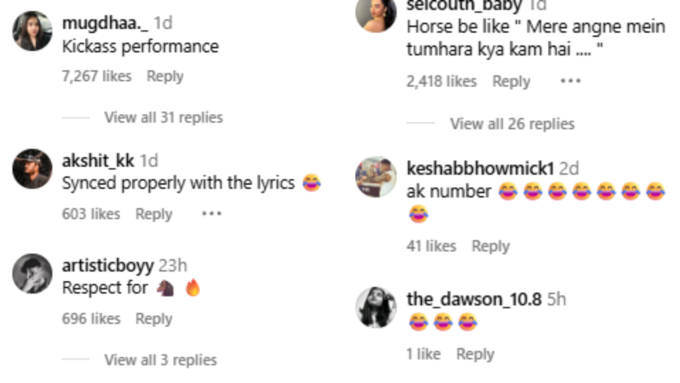Open keshabbhowmick1 profile avatar

pyautogui.click(x=376, y=177)
